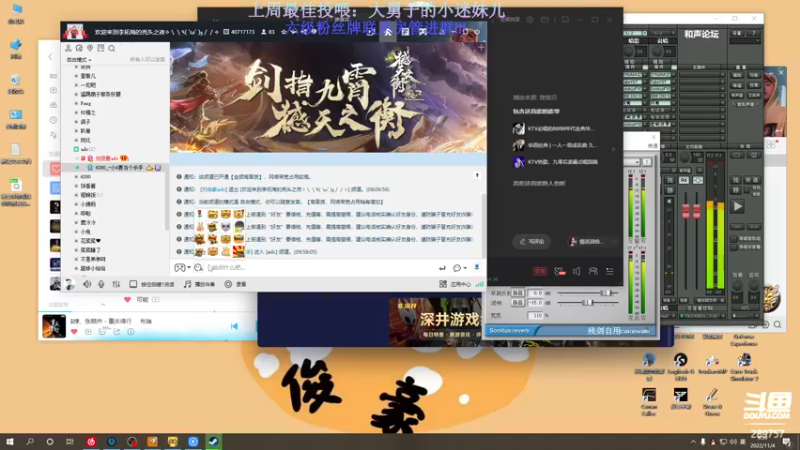This screenshot has height=450, width=800.
Task: Click the ? help button in mixer header
Action: (754, 33)
